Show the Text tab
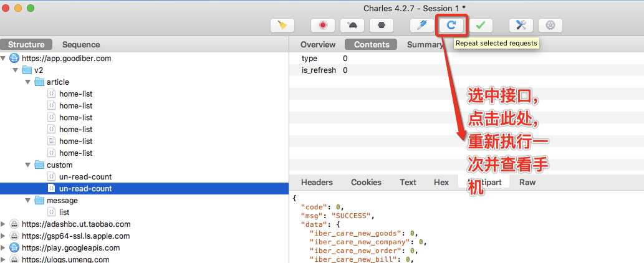 (x=408, y=182)
